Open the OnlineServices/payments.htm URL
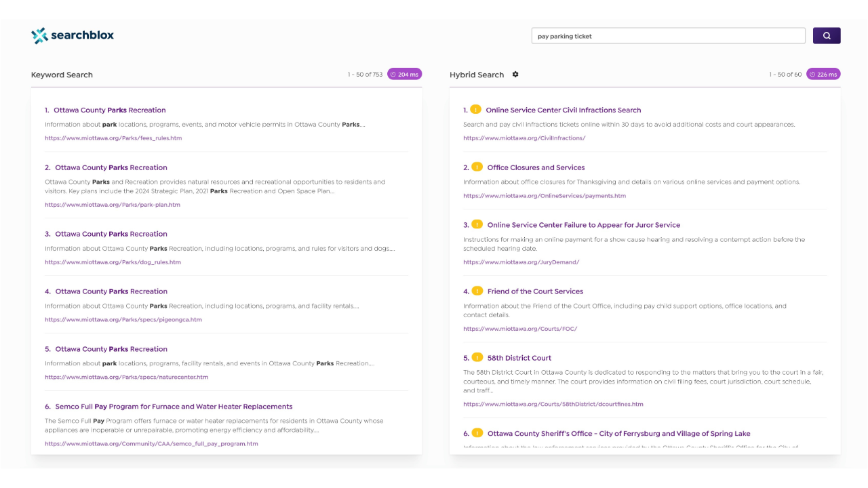This screenshot has width=868, height=488. click(x=545, y=196)
